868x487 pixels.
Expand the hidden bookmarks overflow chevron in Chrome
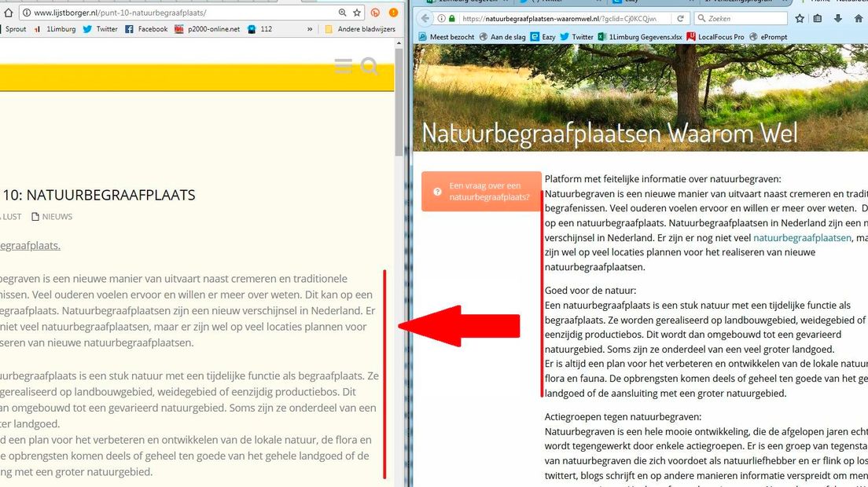coord(310,29)
